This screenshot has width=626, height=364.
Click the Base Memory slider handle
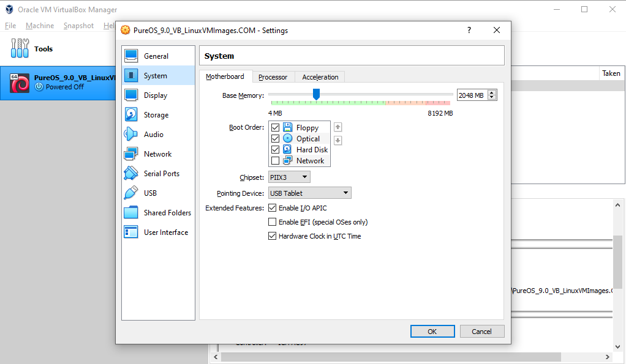pyautogui.click(x=316, y=94)
